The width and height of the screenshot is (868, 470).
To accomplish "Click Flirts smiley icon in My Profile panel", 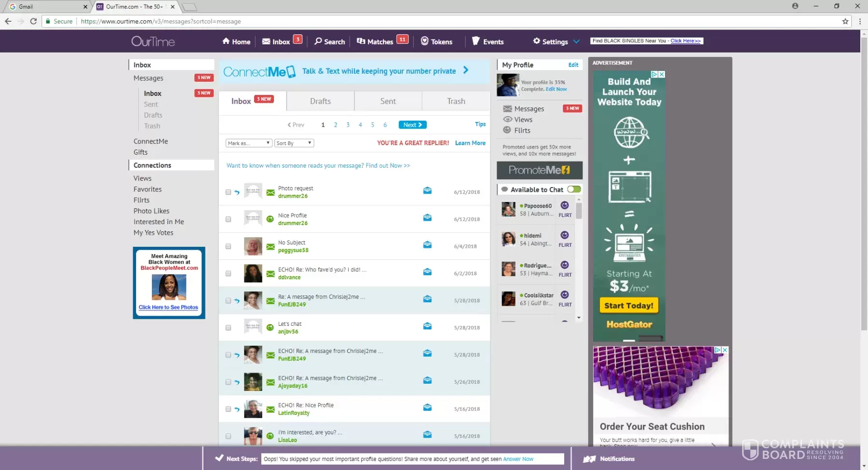I will click(x=507, y=130).
